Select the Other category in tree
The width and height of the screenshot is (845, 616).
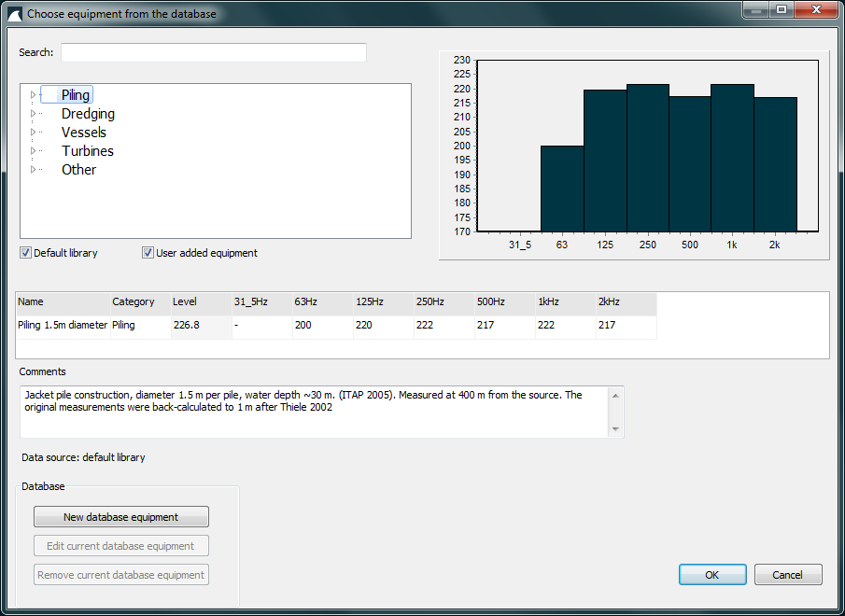(x=78, y=170)
